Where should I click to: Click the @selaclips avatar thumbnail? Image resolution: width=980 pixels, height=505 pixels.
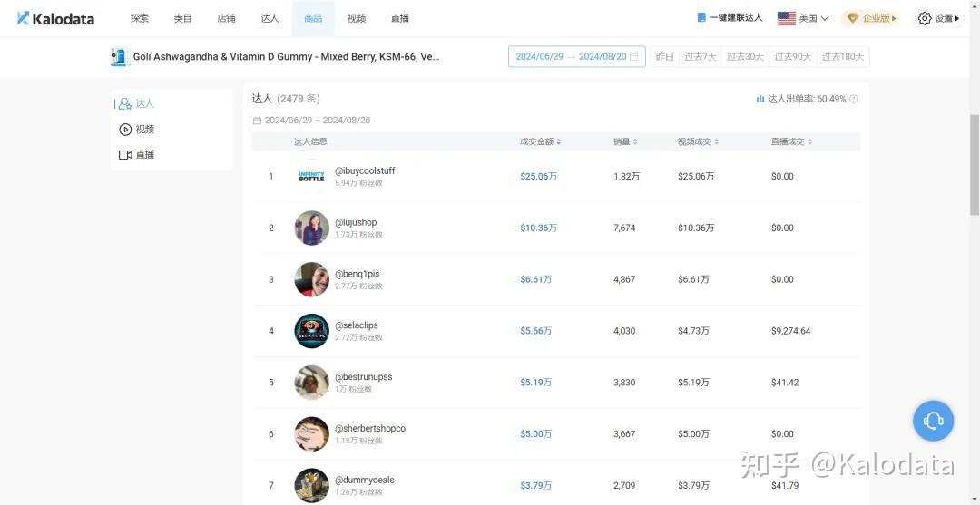click(x=311, y=331)
